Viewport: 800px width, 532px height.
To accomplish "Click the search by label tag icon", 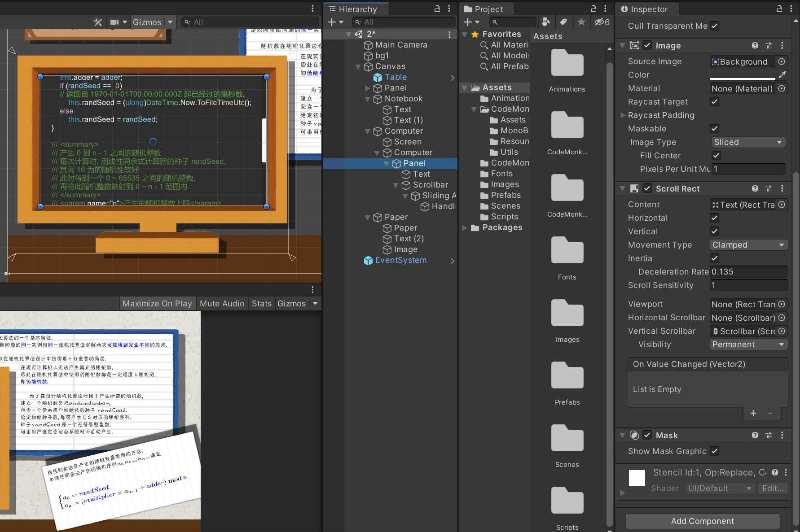I will [x=563, y=22].
